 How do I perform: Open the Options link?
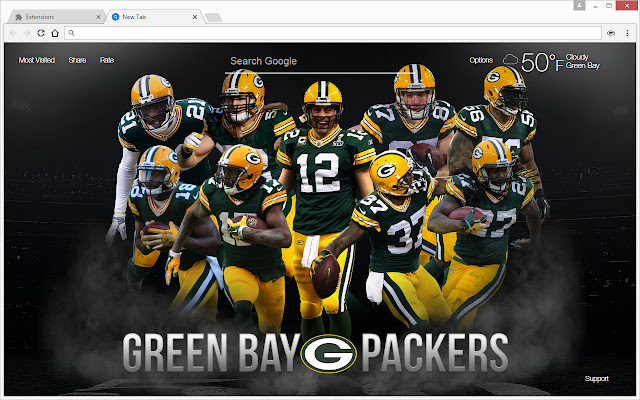click(x=481, y=60)
